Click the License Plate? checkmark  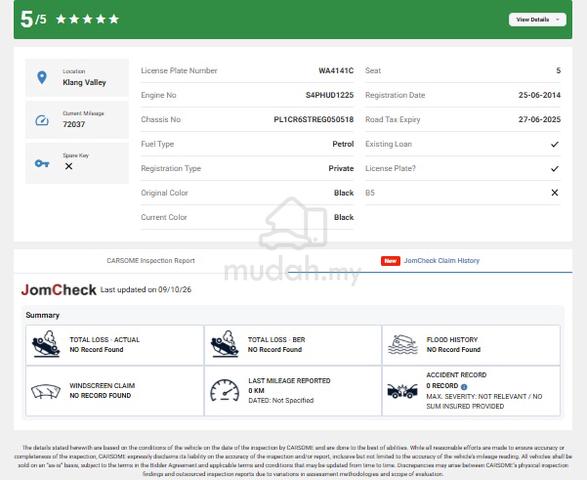(555, 168)
